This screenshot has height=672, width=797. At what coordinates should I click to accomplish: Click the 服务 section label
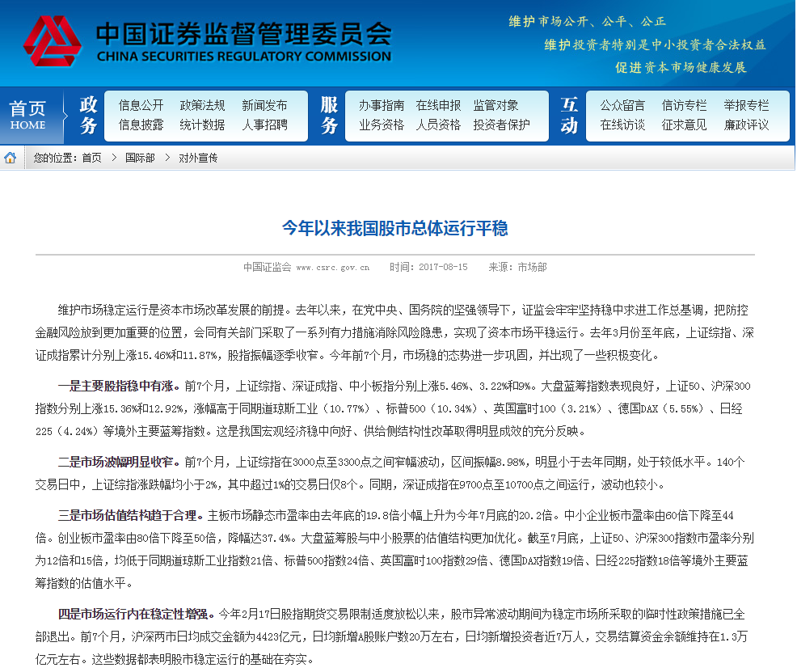point(329,116)
